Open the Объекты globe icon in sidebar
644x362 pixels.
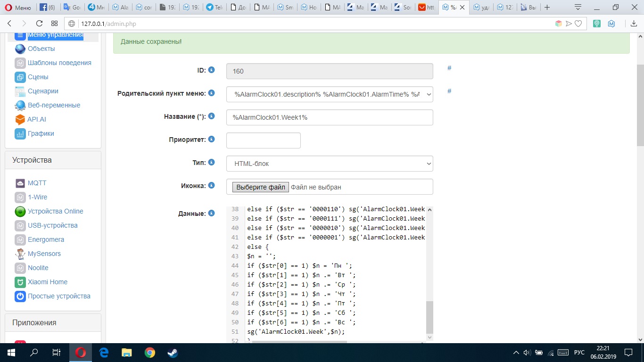tap(20, 49)
